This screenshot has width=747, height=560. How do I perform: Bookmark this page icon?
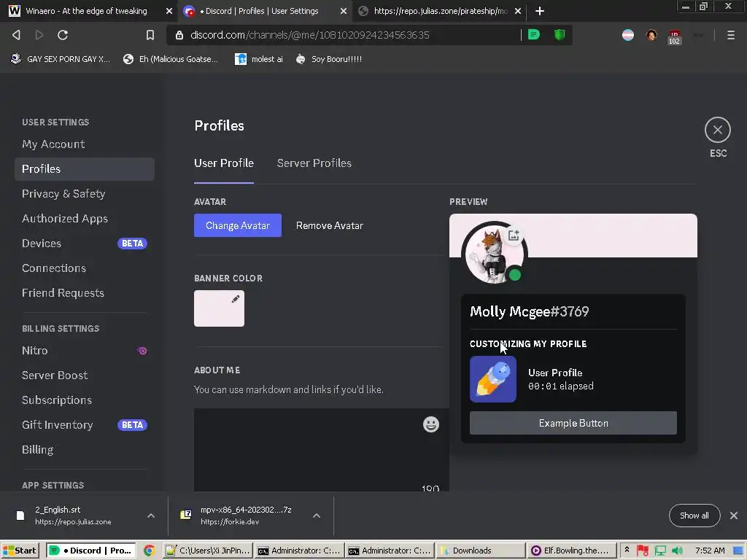150,35
